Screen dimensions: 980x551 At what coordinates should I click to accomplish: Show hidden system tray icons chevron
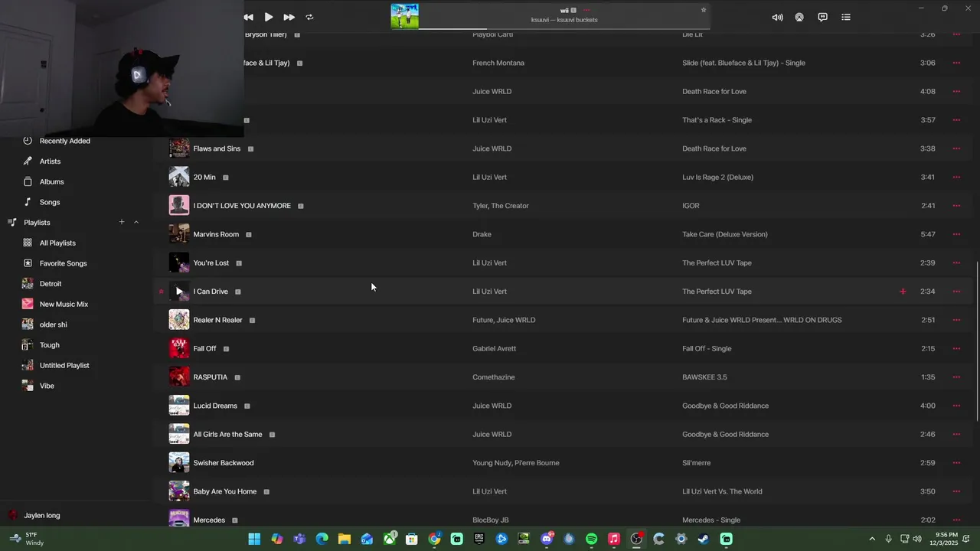pos(871,539)
